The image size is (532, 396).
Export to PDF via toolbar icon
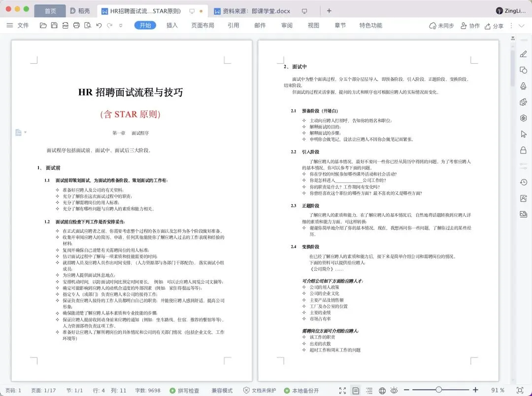[66, 26]
